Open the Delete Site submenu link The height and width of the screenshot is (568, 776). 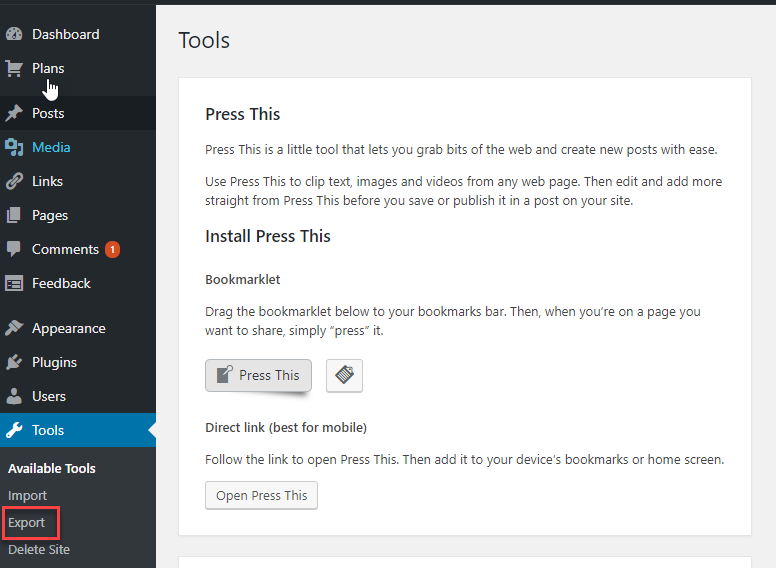(39, 549)
